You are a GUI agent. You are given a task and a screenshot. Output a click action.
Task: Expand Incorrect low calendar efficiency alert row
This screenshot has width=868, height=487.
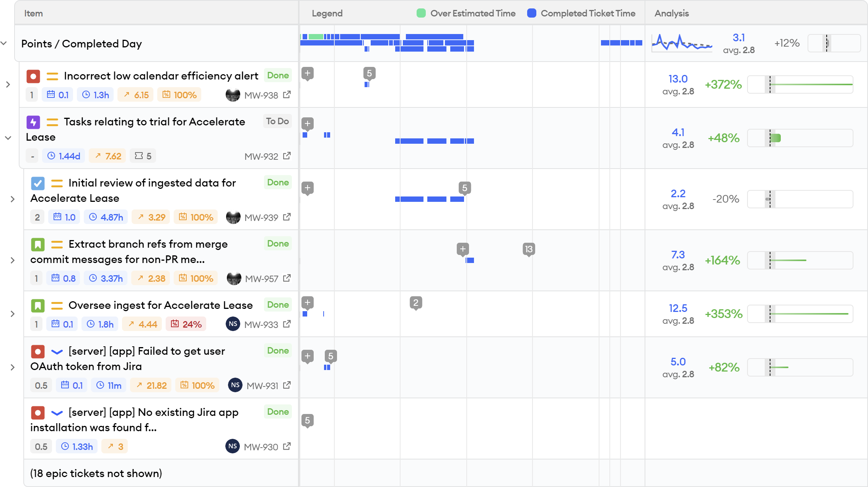click(x=8, y=84)
